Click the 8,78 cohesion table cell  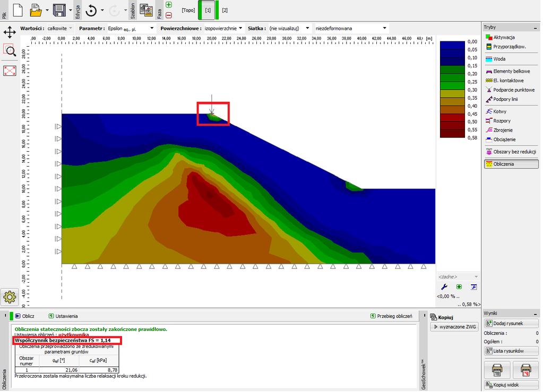coord(99,370)
